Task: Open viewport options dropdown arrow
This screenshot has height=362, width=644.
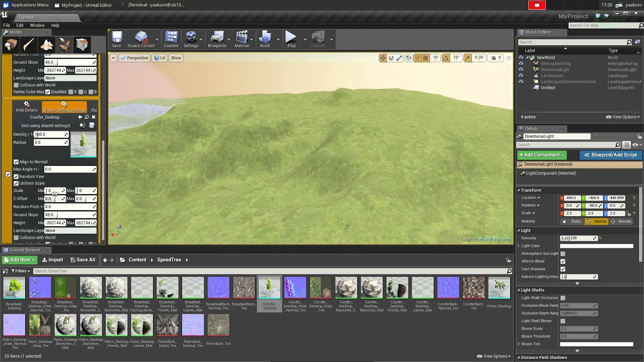Action: pyautogui.click(x=114, y=58)
